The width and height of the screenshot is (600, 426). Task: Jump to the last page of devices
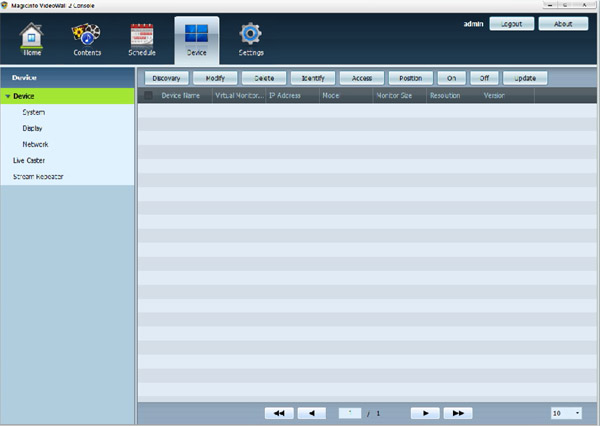[x=457, y=412]
